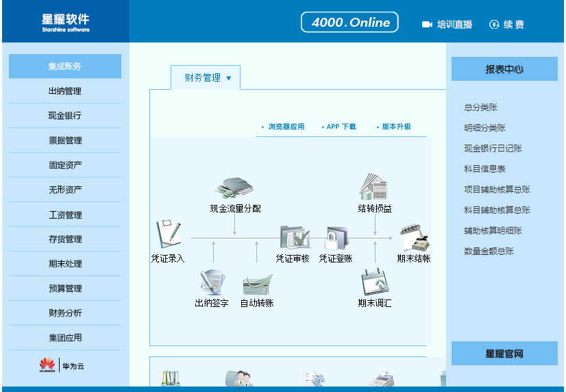
Task: Open the 科目辅助核算总账 report
Action: 497,210
